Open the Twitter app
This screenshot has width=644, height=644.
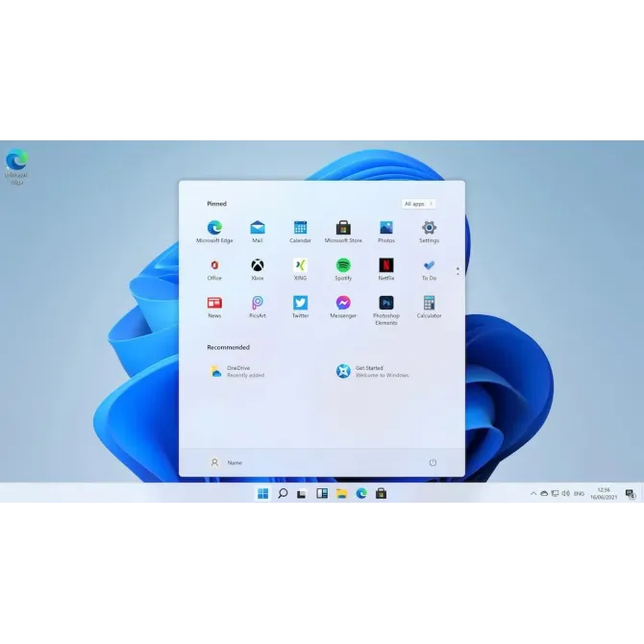pos(300,308)
